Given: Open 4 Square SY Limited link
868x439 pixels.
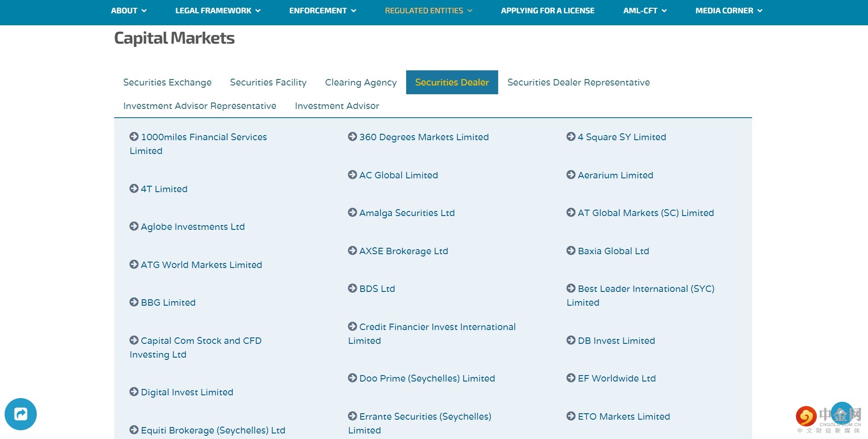Looking at the screenshot, I should [x=622, y=137].
